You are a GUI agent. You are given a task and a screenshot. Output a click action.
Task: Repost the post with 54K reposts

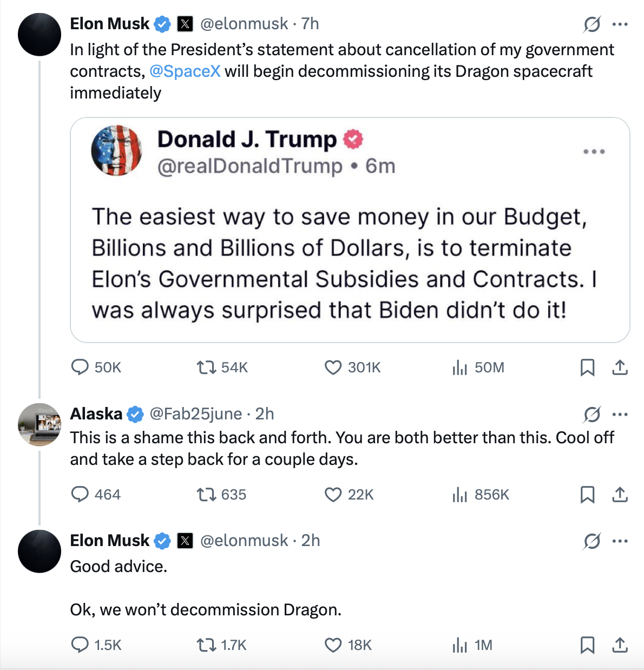click(x=206, y=367)
